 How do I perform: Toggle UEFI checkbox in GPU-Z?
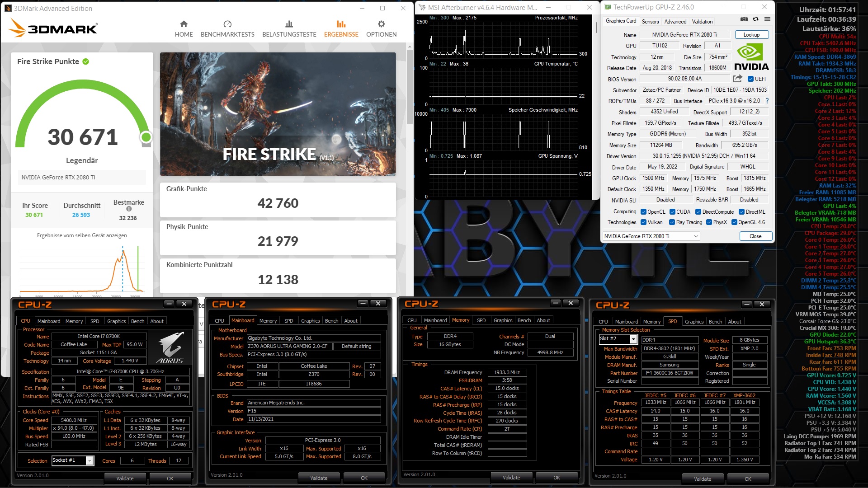[750, 79]
